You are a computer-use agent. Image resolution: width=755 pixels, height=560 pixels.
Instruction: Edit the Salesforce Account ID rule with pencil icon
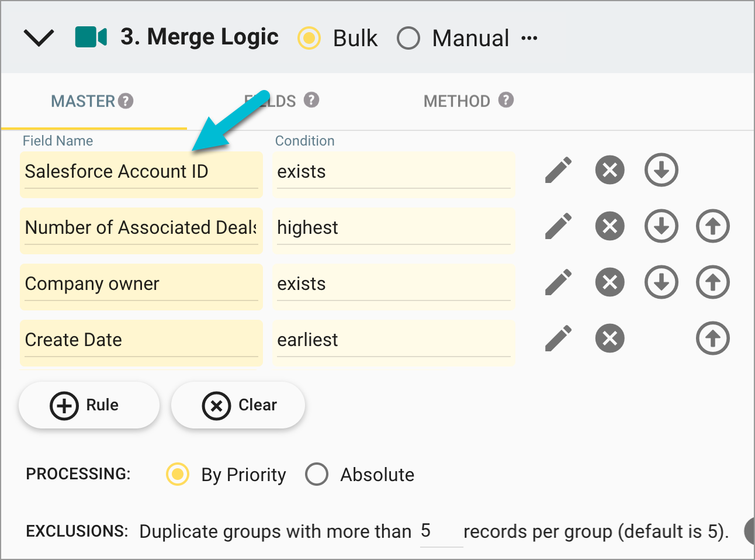click(x=558, y=170)
